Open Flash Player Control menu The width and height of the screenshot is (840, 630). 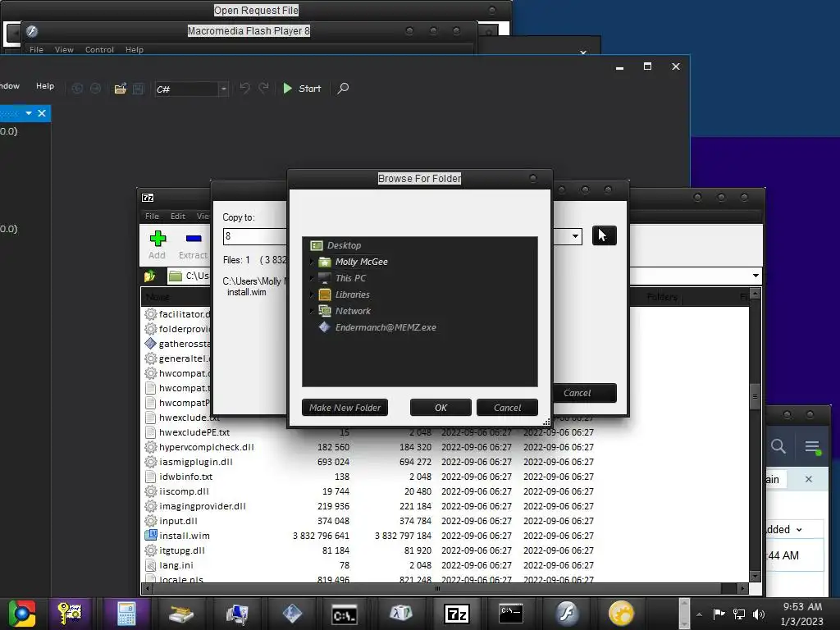coord(99,49)
